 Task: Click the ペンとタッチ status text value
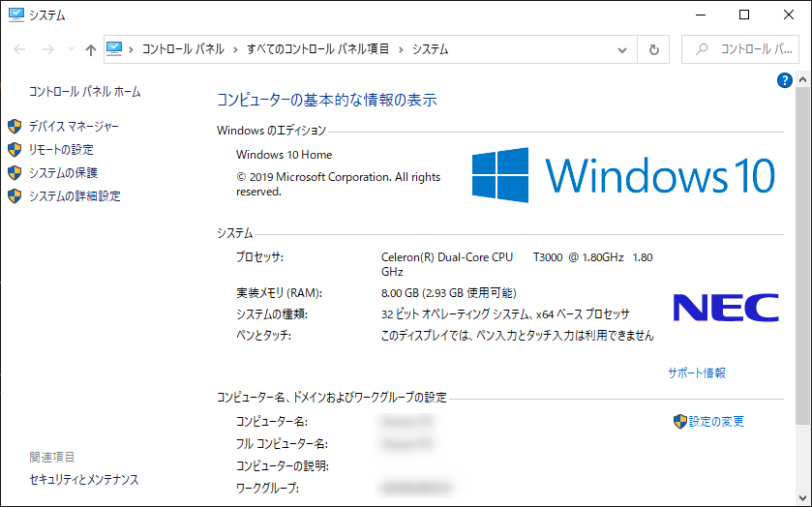point(517,336)
